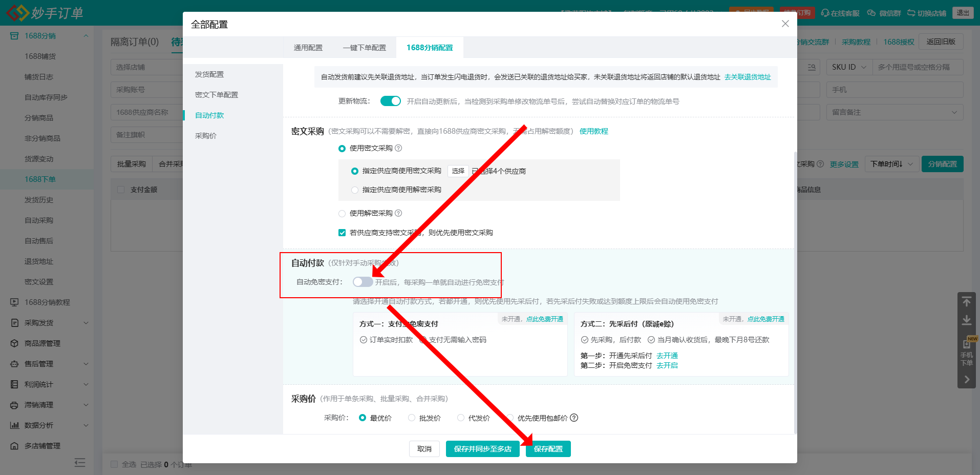Click the list search icon beside SKU ID
Screen dimensions: 980x475
812,67
